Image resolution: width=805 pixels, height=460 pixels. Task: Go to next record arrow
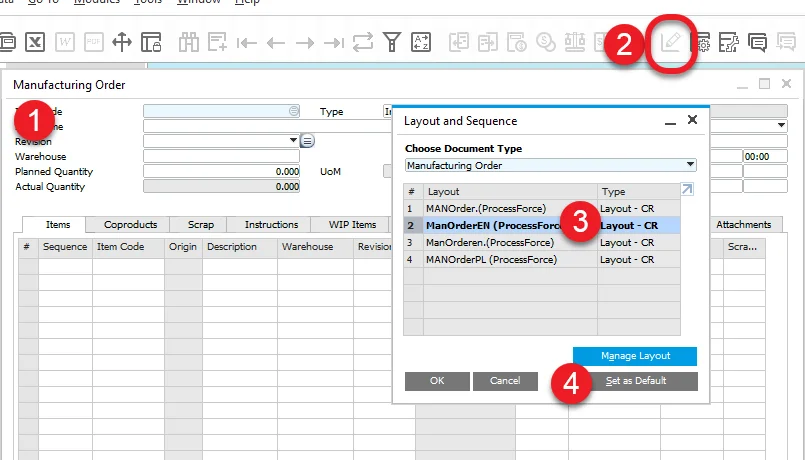[x=305, y=43]
